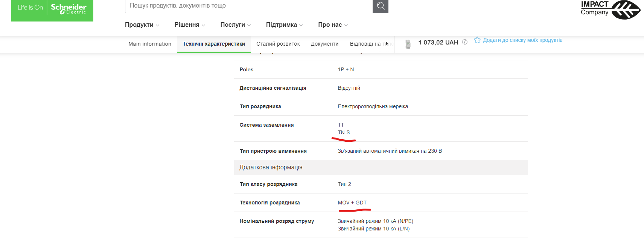Select the Технічні характеристики tab
644x241 pixels.
[x=214, y=44]
